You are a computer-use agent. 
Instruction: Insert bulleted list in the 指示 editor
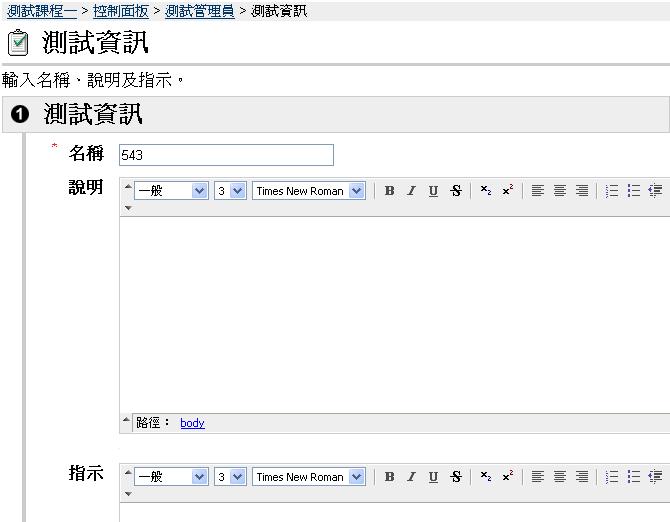pyautogui.click(x=634, y=477)
